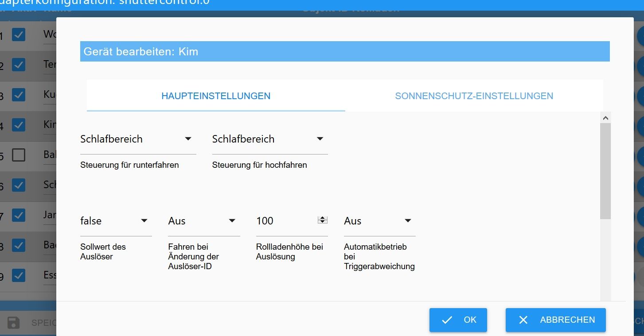Toggle the checkbox in row 3
This screenshot has width=644, height=336.
19,95
